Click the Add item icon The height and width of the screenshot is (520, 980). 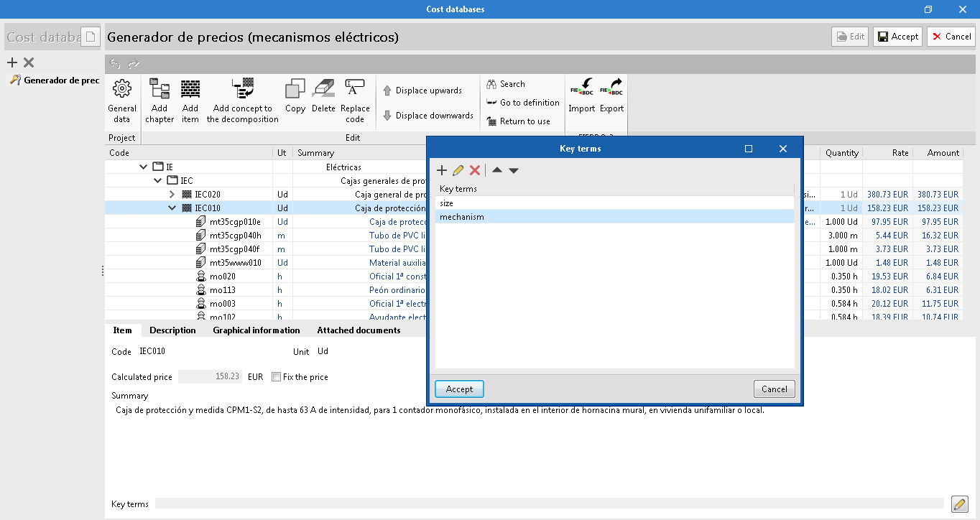pyautogui.click(x=190, y=99)
